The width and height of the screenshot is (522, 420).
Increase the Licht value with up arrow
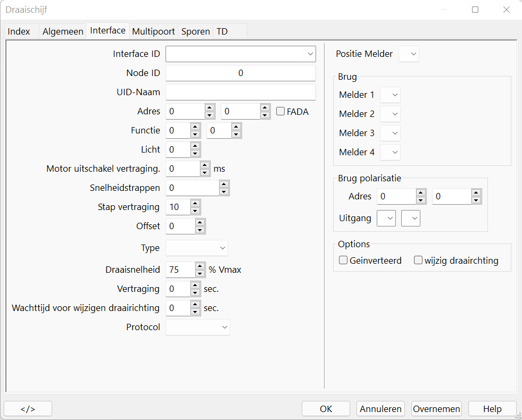[x=195, y=146]
